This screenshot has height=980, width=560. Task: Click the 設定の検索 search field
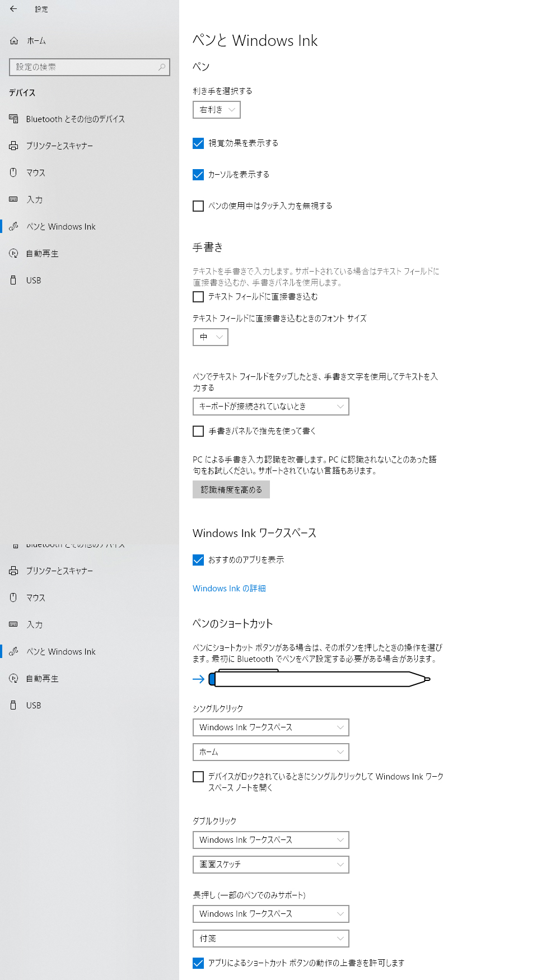point(90,67)
